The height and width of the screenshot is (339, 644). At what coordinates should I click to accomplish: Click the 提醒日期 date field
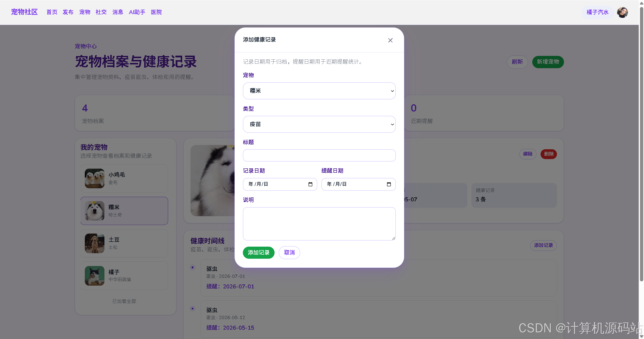[358, 184]
